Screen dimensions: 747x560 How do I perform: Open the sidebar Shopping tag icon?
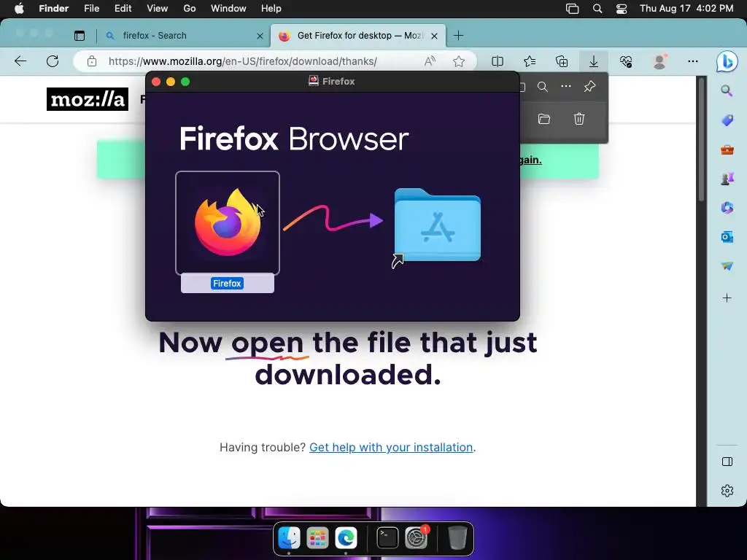tap(727, 120)
